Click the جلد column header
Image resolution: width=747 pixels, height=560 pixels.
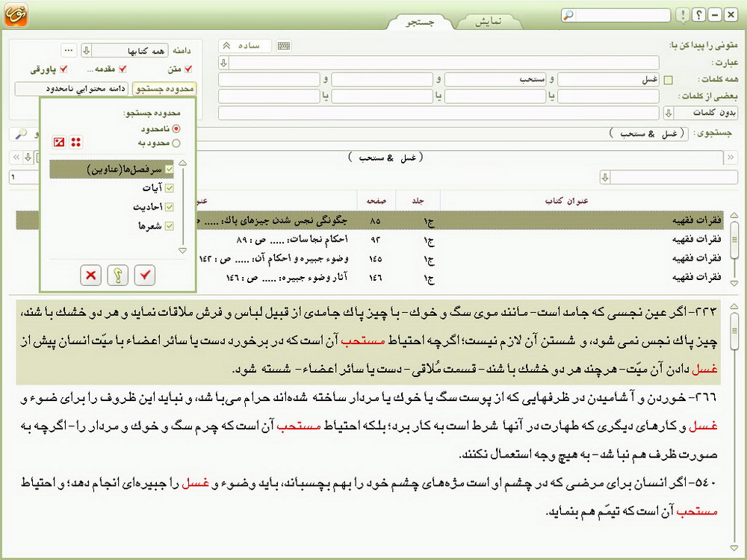418,200
